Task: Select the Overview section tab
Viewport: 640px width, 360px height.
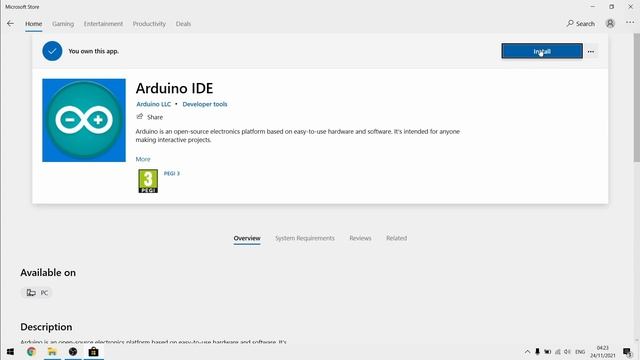Action: click(247, 238)
